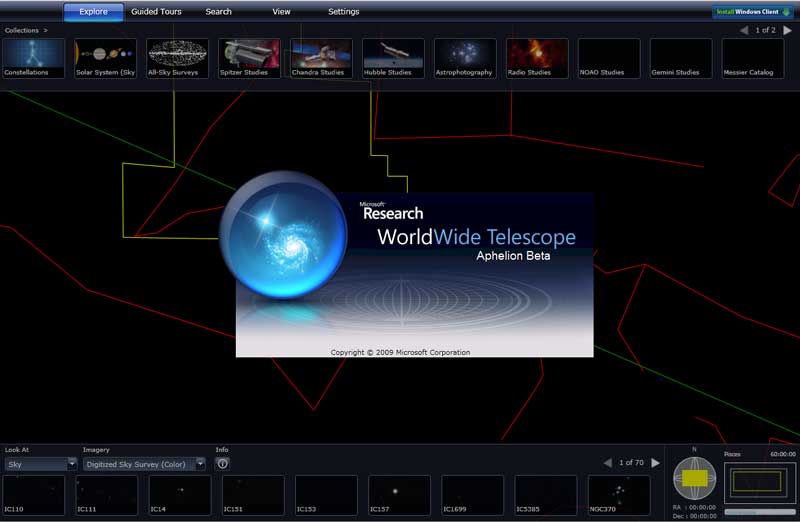Screen dimensions: 800x522
Task: Click the 60:00:00 field of view value
Action: [783, 454]
